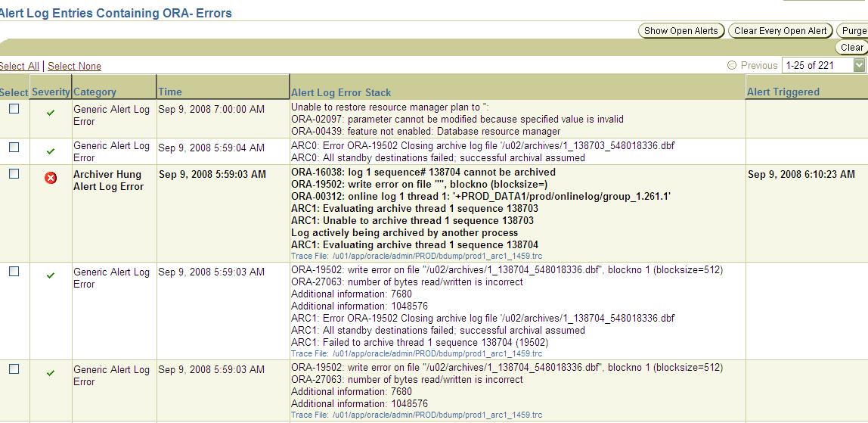Click green checkmark severity icon at 7:00:00 AM
This screenshot has height=423, width=868.
coord(51,113)
